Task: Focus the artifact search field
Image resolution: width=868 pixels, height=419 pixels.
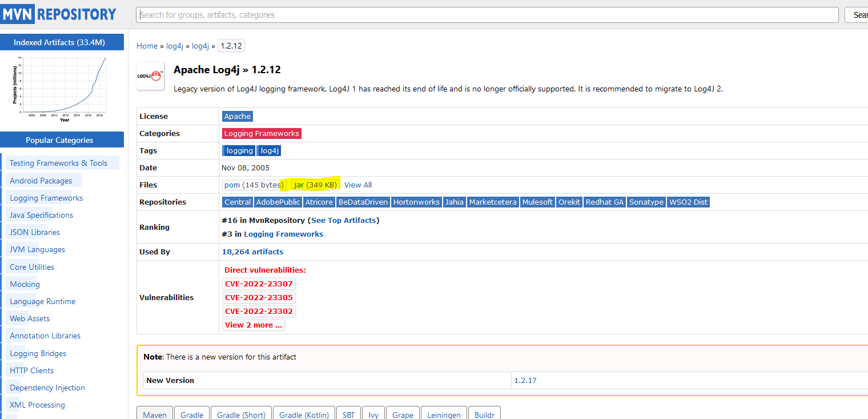Action: click(x=488, y=15)
